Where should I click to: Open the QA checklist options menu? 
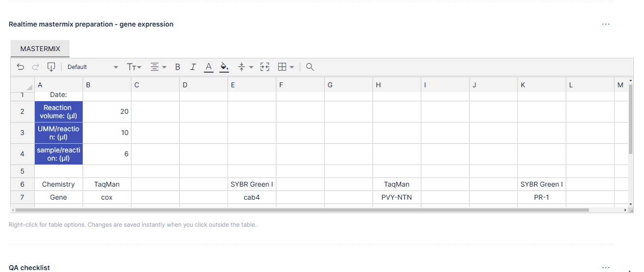pyautogui.click(x=606, y=268)
